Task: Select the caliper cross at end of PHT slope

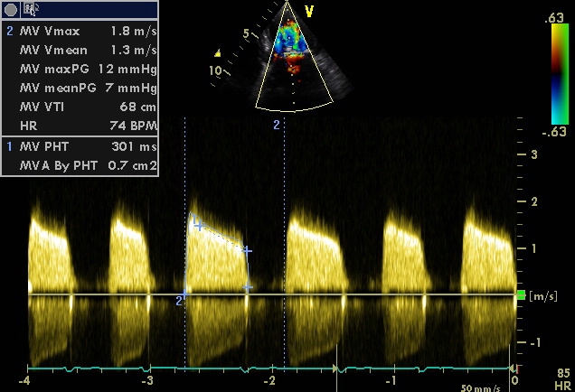Action: 247,250
